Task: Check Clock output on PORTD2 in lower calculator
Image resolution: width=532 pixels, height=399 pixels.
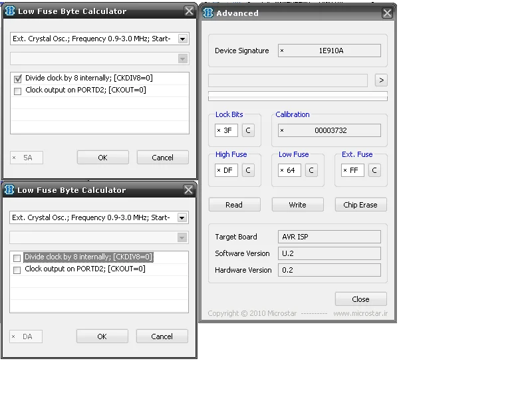Action: pyautogui.click(x=17, y=270)
